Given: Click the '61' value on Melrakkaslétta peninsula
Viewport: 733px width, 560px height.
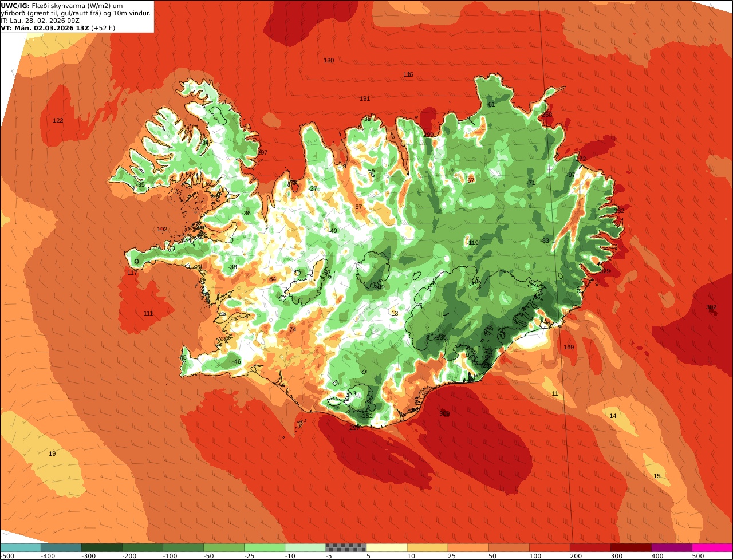Looking at the screenshot, I should click(491, 105).
